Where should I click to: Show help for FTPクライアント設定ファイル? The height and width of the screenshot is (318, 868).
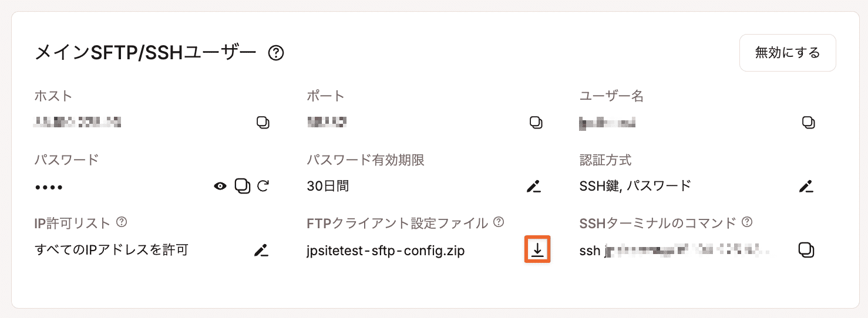pyautogui.click(x=499, y=222)
